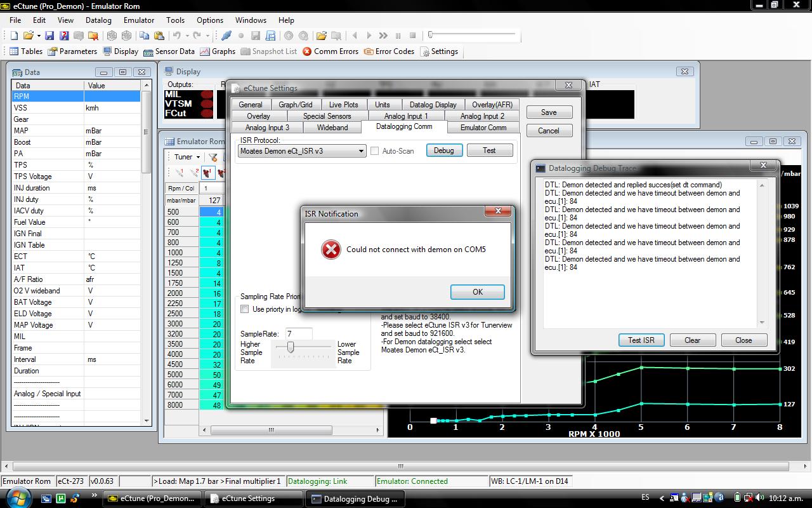Open the Emulator menu

[139, 20]
